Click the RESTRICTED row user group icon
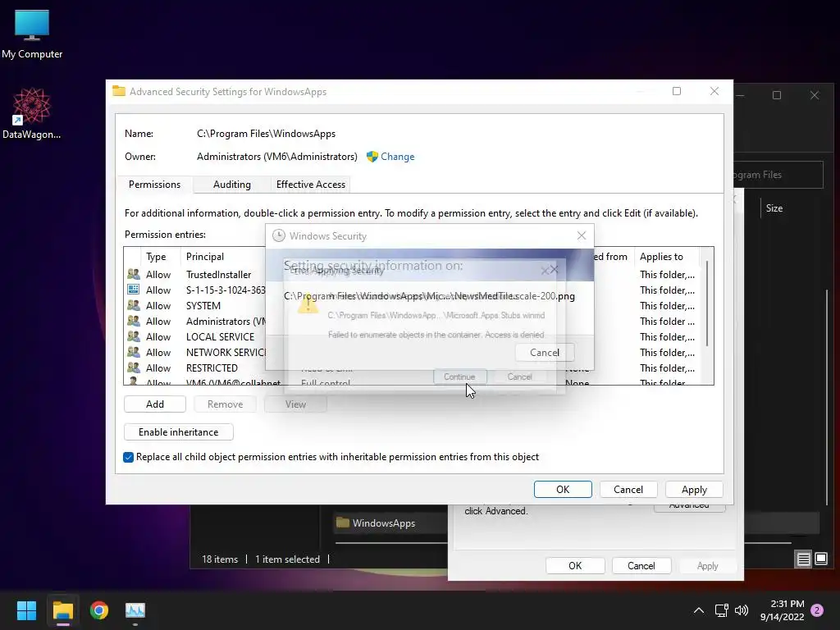Image resolution: width=840 pixels, height=630 pixels. (x=134, y=367)
